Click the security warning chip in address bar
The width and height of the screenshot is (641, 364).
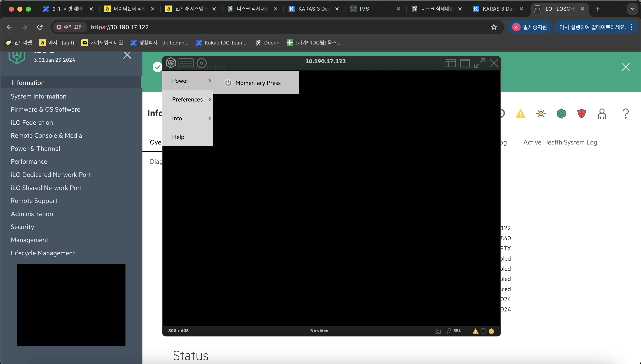click(x=70, y=27)
